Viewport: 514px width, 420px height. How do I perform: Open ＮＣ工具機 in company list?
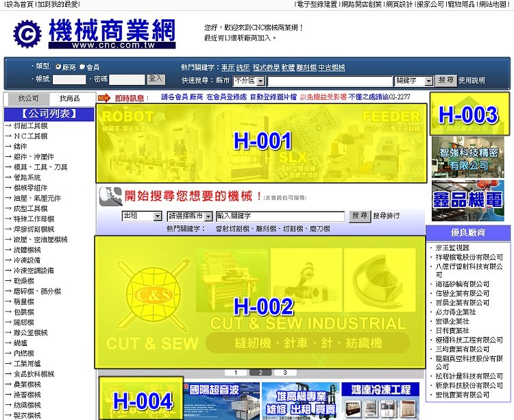coord(30,136)
